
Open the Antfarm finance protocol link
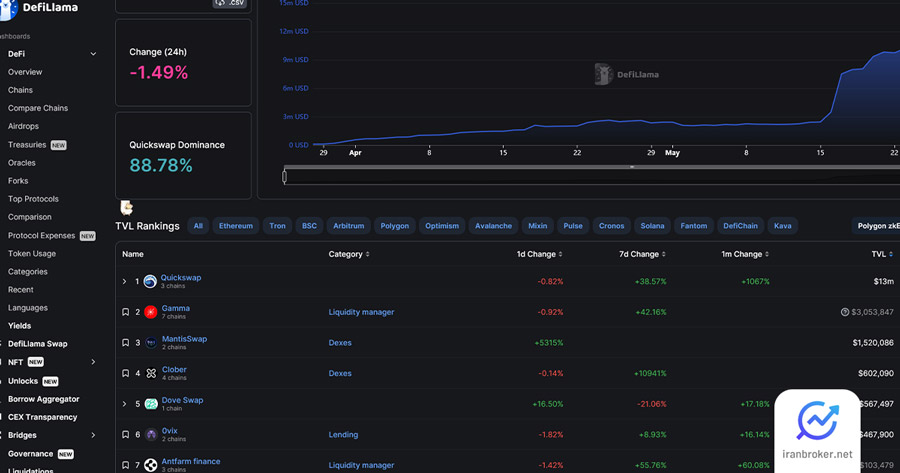[x=191, y=462]
